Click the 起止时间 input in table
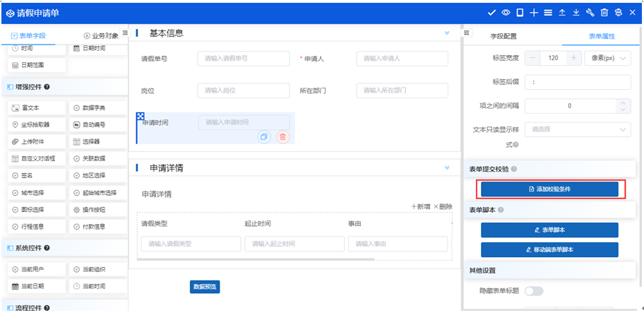This screenshot has height=320, width=644. [x=294, y=244]
